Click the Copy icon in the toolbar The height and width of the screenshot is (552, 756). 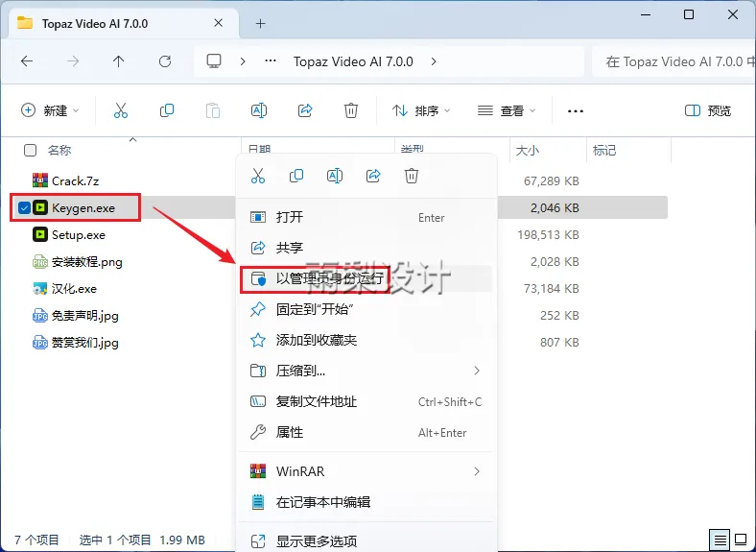tap(167, 110)
